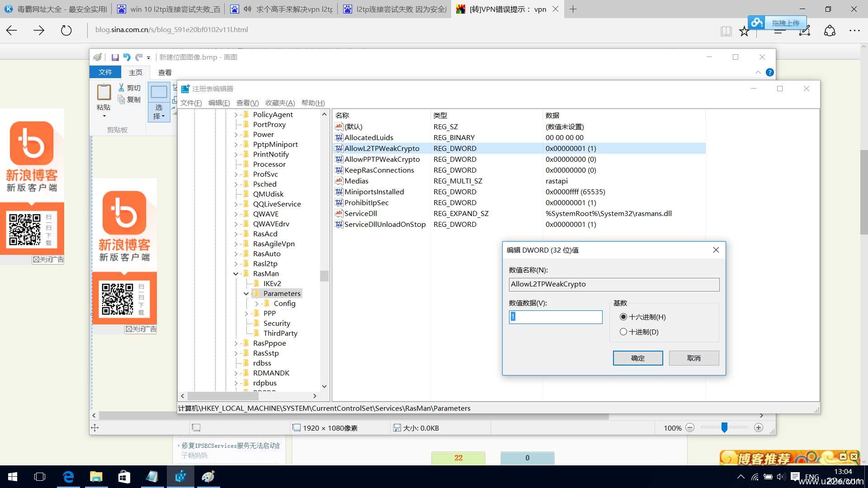The height and width of the screenshot is (488, 868).
Task: Click the Paint zoom slider handle
Action: click(x=724, y=427)
